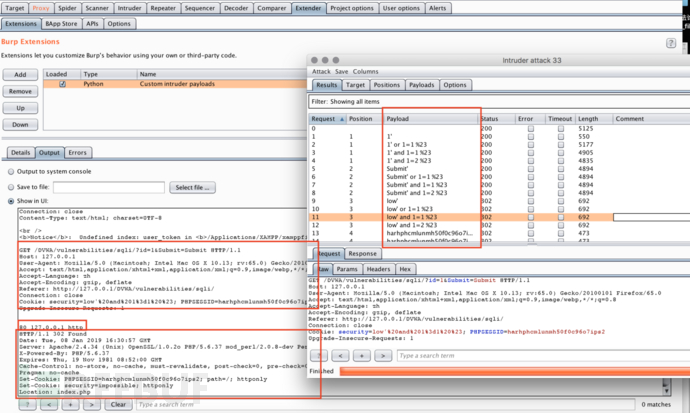Click the '?' help icon in intruder request viewer
Viewport: 690px width, 413px height.
(x=321, y=355)
